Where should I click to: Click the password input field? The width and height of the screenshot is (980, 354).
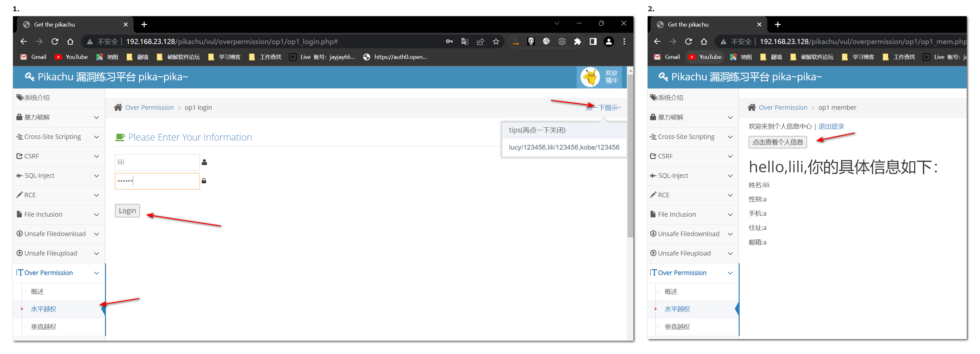coord(157,181)
